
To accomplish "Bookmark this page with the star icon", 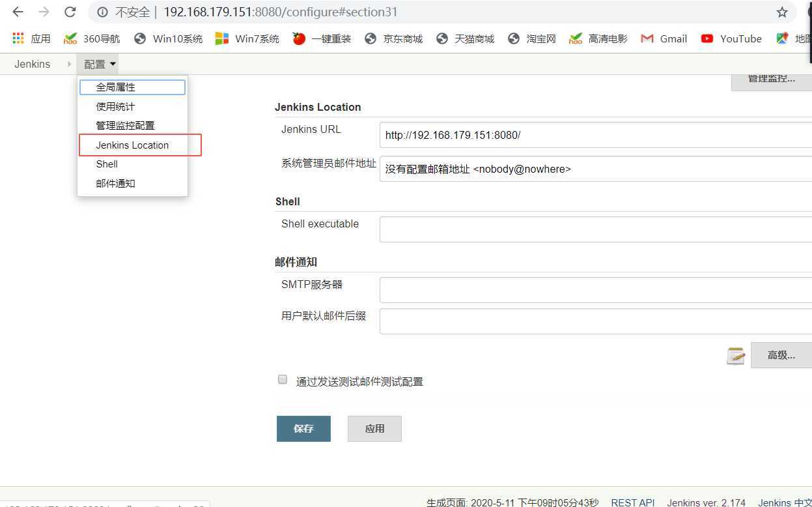I will (x=782, y=12).
